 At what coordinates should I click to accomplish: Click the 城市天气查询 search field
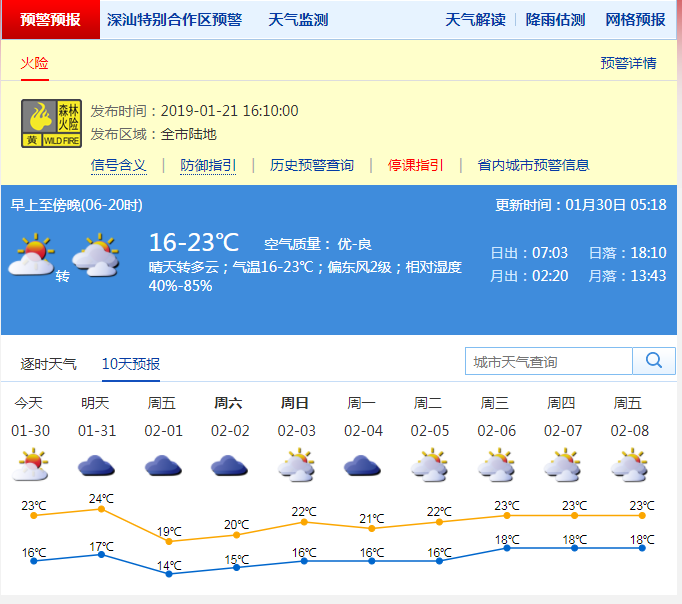(x=548, y=361)
